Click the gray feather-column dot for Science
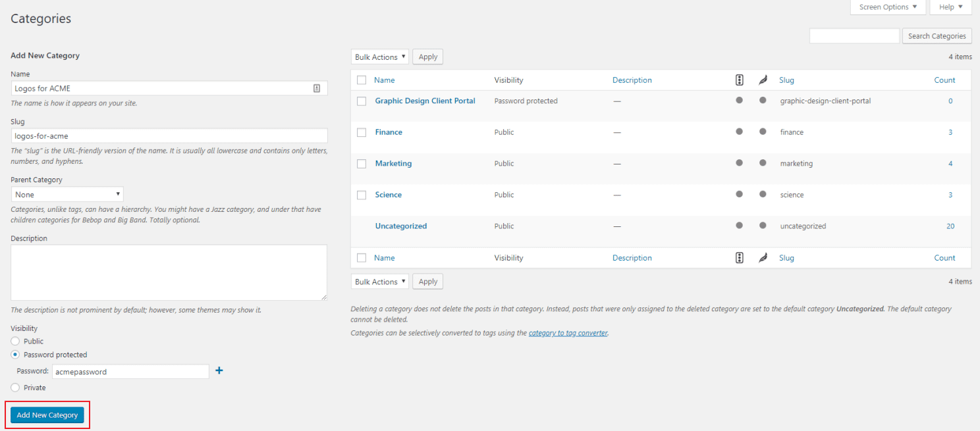 point(763,194)
